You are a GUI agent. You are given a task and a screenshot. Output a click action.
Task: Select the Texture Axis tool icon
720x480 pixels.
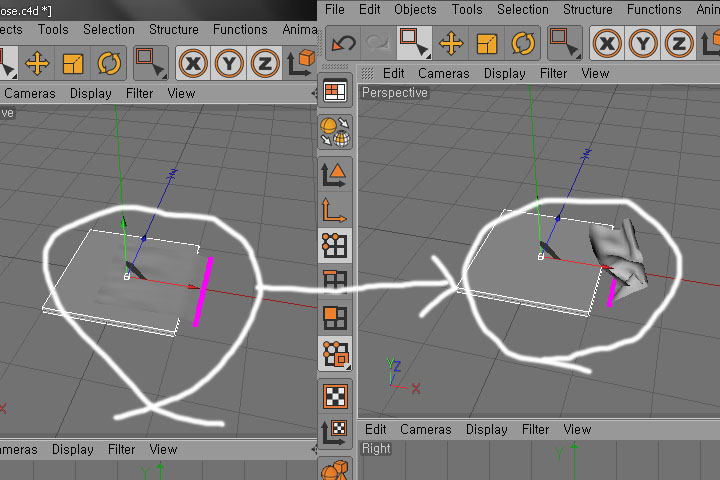point(335,432)
